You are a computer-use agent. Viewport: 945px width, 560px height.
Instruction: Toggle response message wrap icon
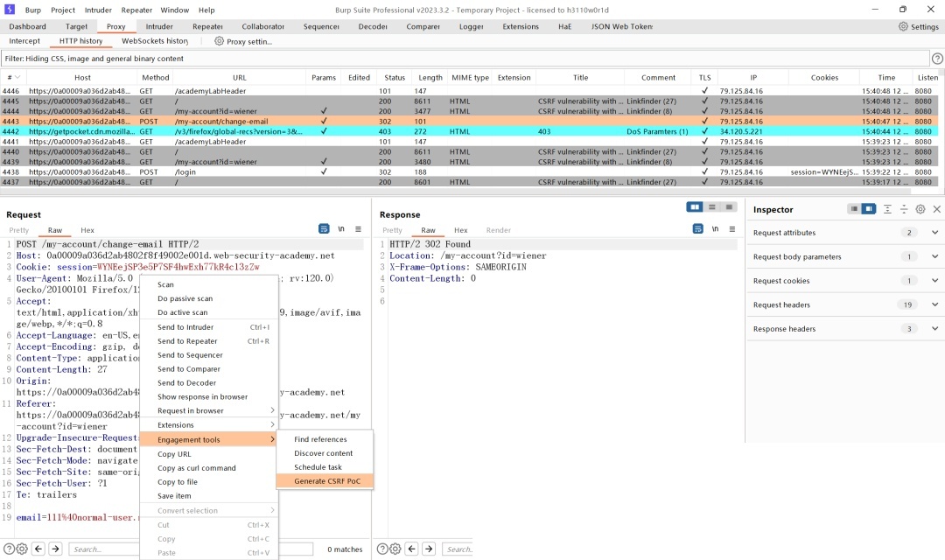click(698, 229)
